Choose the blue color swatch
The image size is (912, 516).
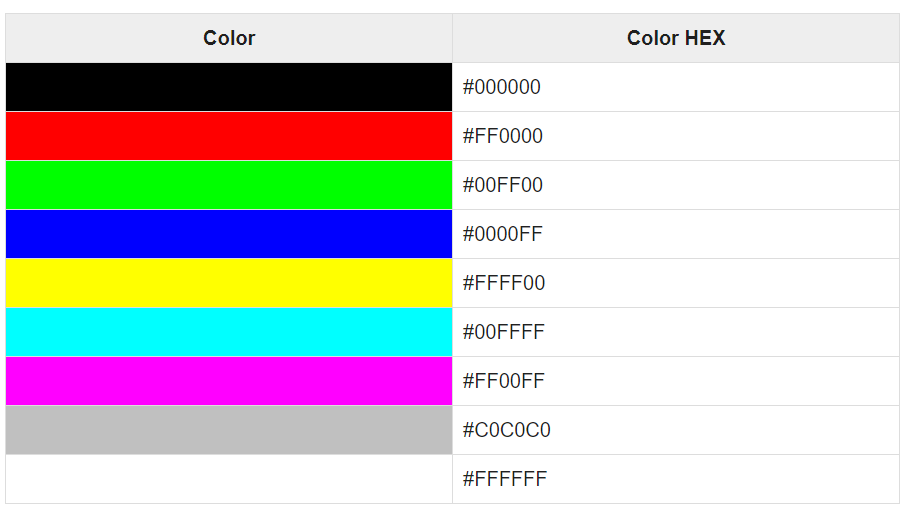(x=229, y=234)
